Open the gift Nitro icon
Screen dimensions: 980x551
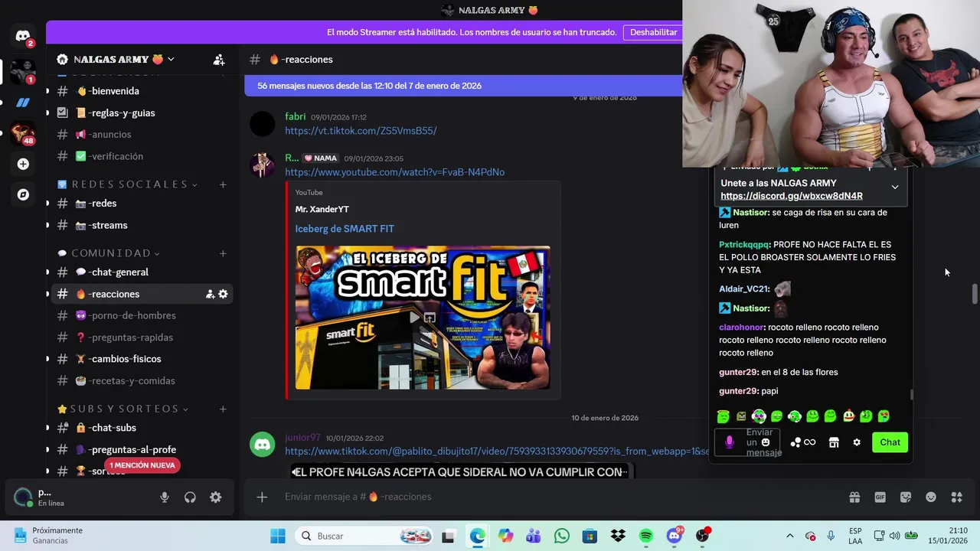854,497
